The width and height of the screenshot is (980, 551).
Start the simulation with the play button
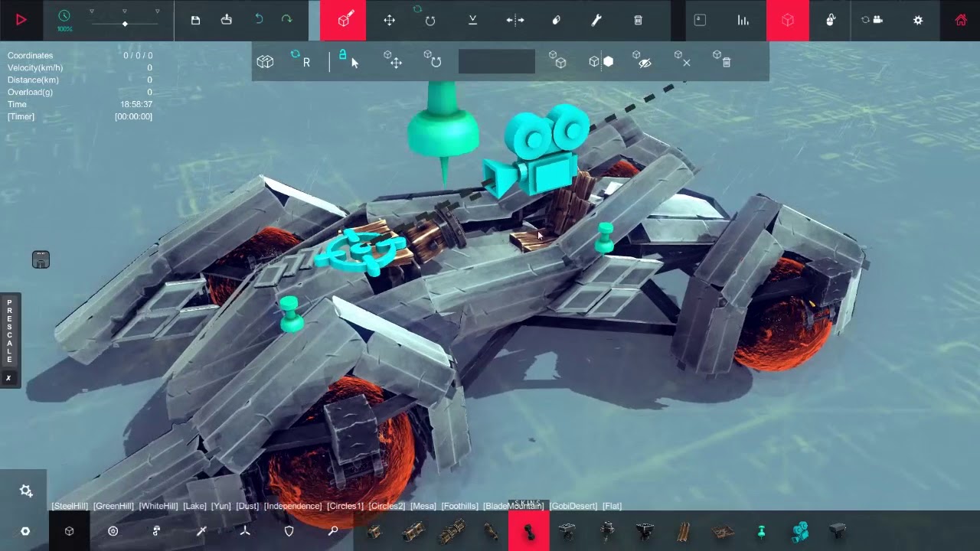tap(21, 20)
